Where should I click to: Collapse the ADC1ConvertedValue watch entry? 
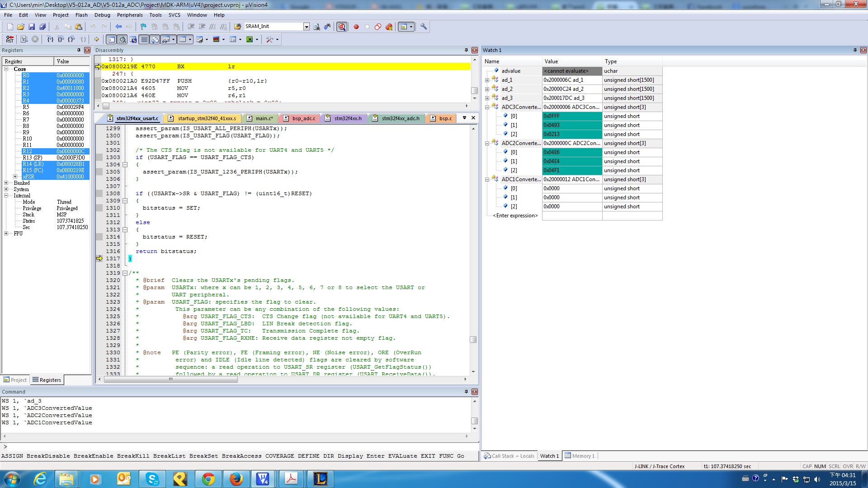487,179
